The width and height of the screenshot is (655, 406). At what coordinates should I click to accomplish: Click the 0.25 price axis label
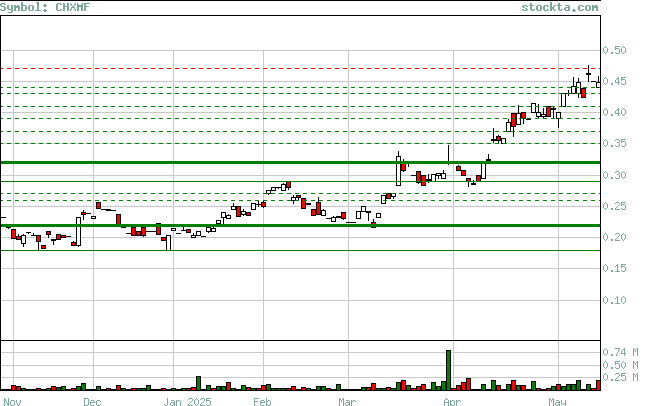[x=614, y=206]
